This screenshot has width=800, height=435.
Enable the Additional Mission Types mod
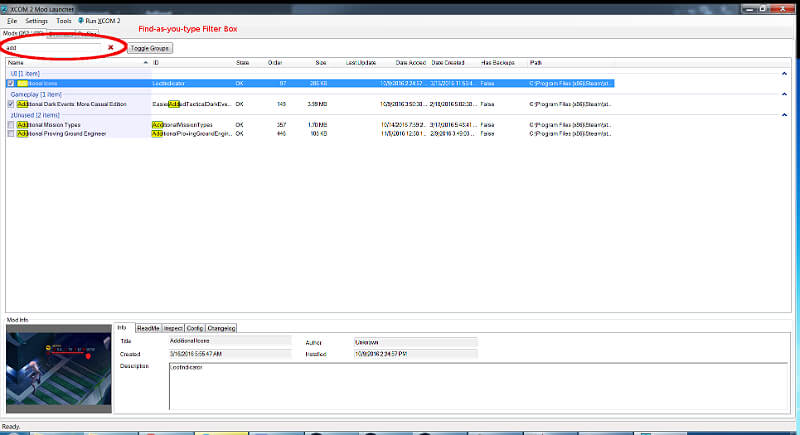click(11, 125)
